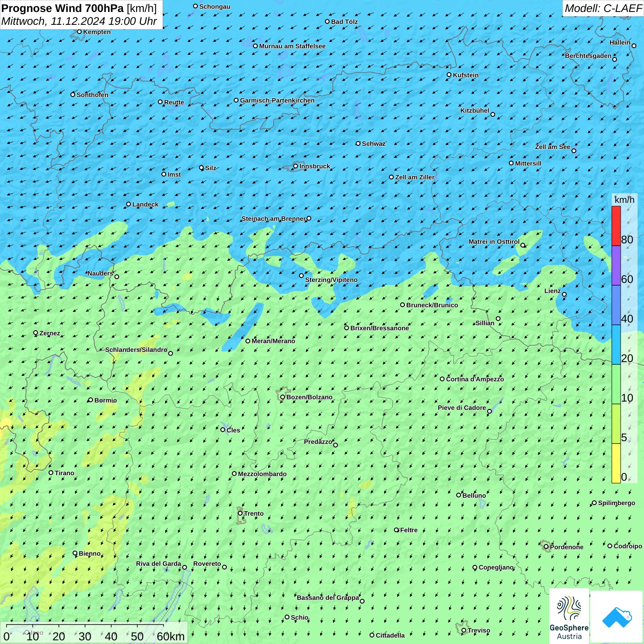
Task: Select the yellow 0-5 km/h legend color
Action: [616, 463]
